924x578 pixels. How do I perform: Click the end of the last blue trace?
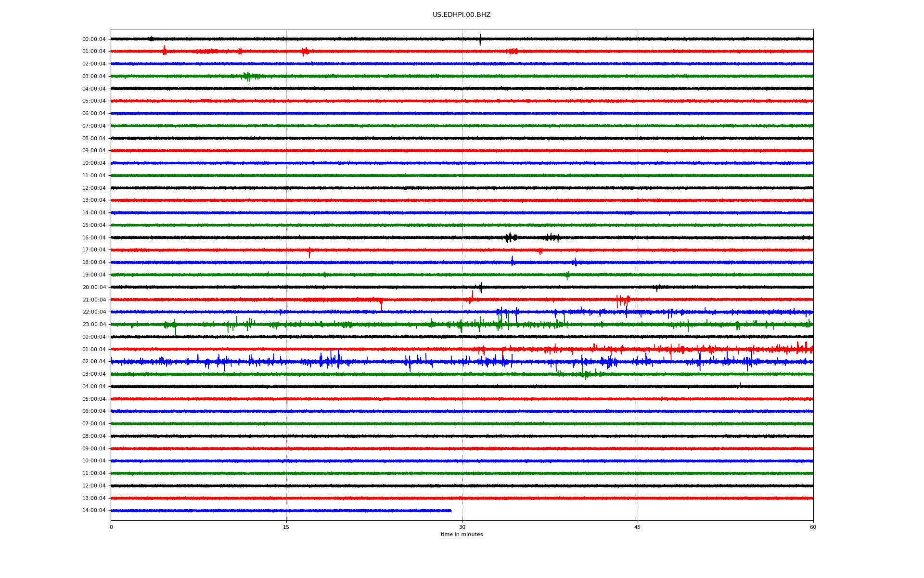(451, 511)
